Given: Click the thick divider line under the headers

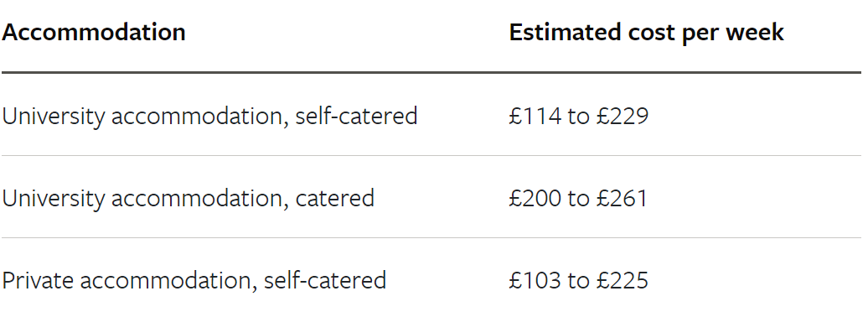Looking at the screenshot, I should tap(431, 73).
